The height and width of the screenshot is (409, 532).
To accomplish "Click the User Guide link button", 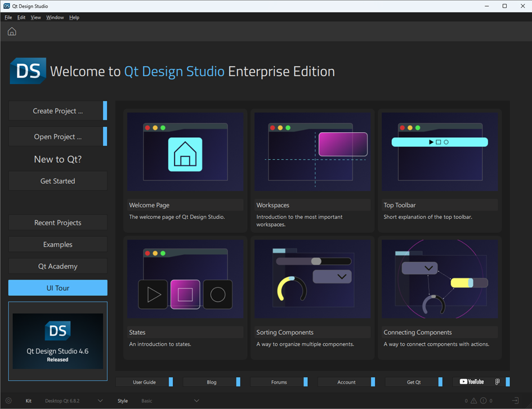I will point(144,382).
